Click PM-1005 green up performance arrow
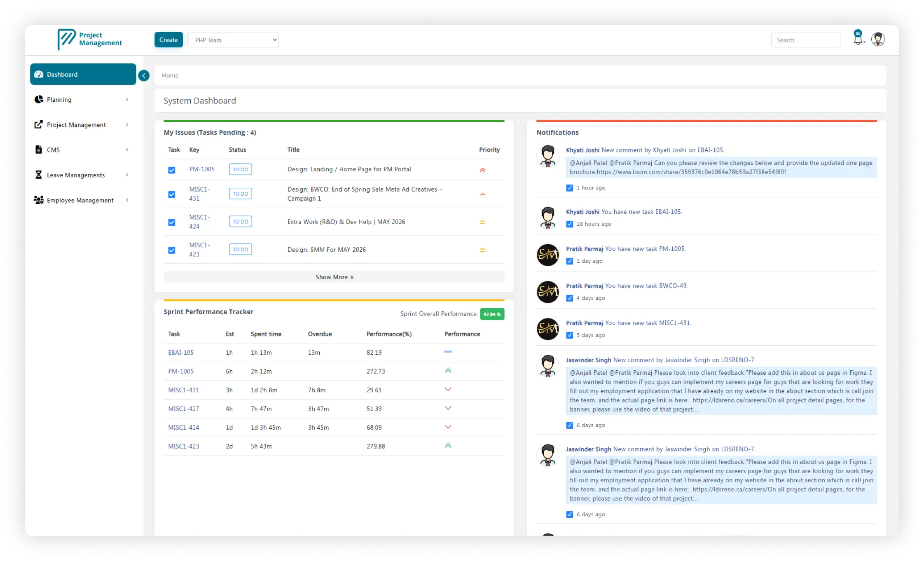Viewport: 924px width, 561px height. click(448, 370)
